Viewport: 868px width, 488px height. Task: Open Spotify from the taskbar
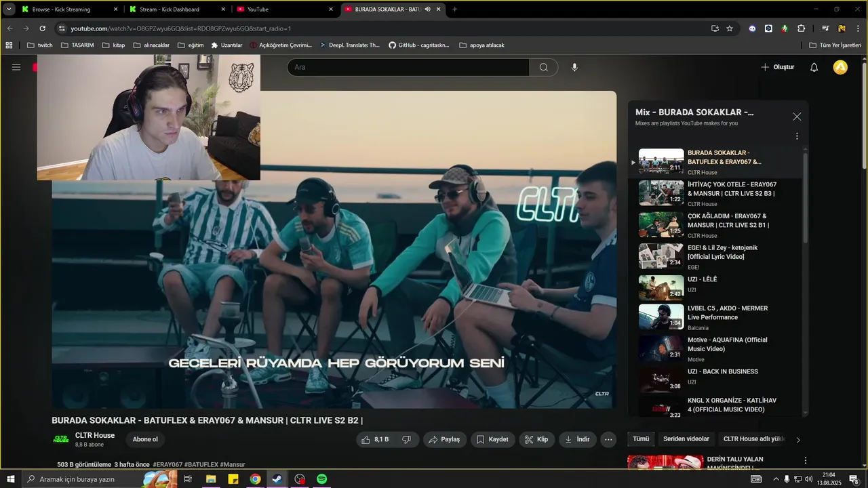click(x=322, y=479)
